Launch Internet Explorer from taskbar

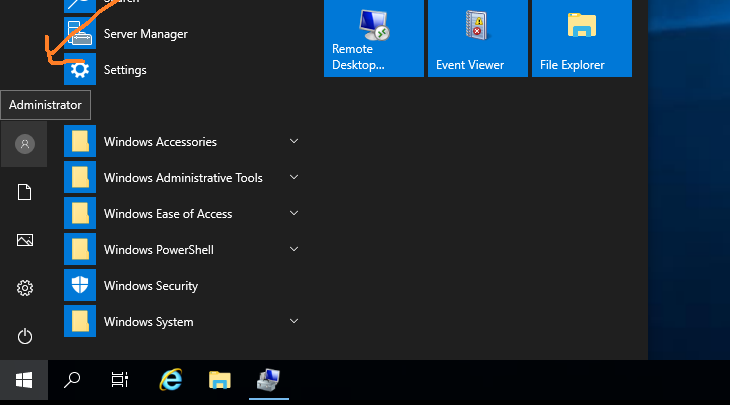click(171, 380)
